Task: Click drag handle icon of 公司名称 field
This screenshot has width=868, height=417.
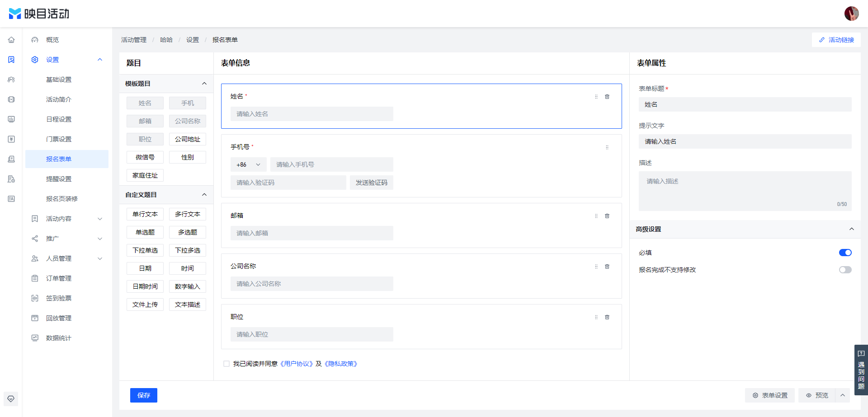Action: click(596, 267)
